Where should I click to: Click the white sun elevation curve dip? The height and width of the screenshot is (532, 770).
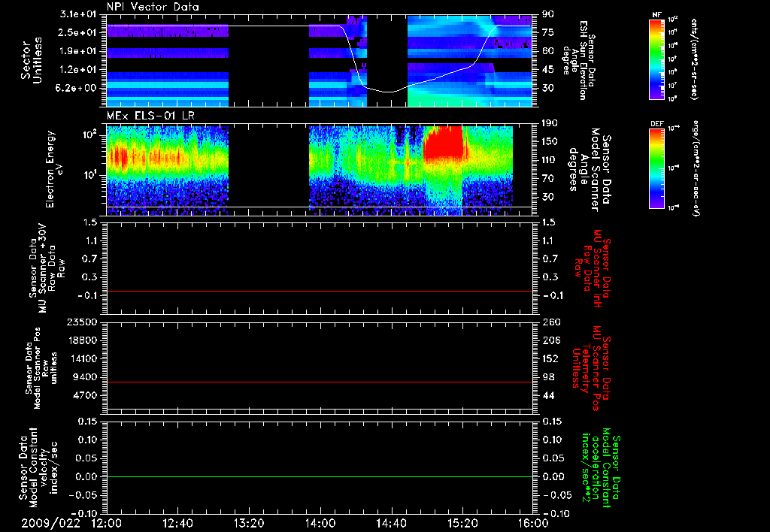coord(388,91)
